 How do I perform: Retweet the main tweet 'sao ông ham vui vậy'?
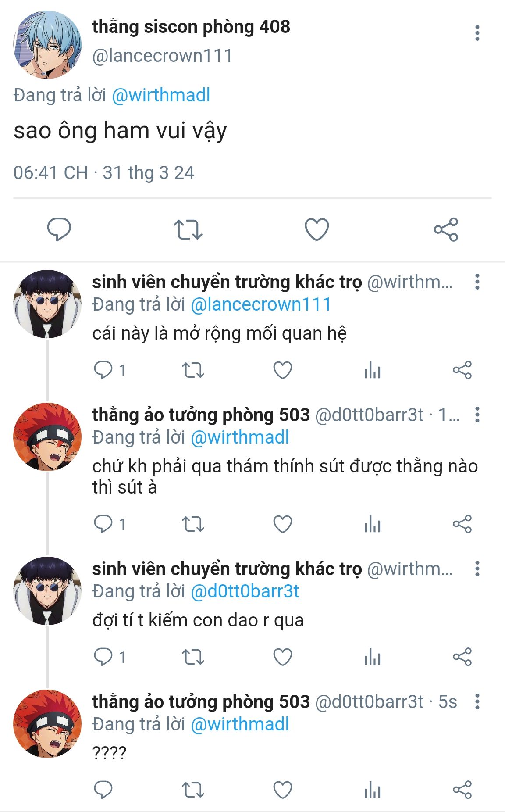tap(188, 229)
